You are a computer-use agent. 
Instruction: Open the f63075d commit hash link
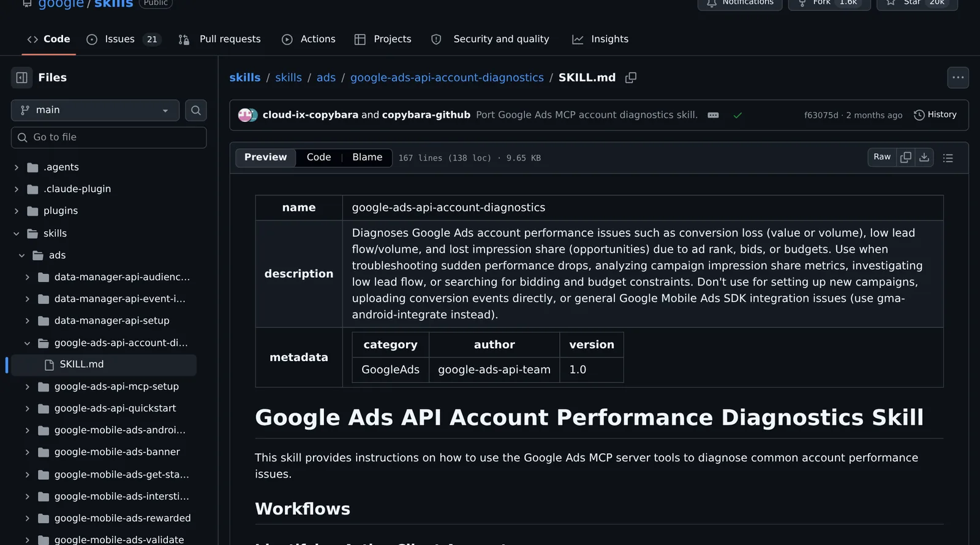click(821, 115)
